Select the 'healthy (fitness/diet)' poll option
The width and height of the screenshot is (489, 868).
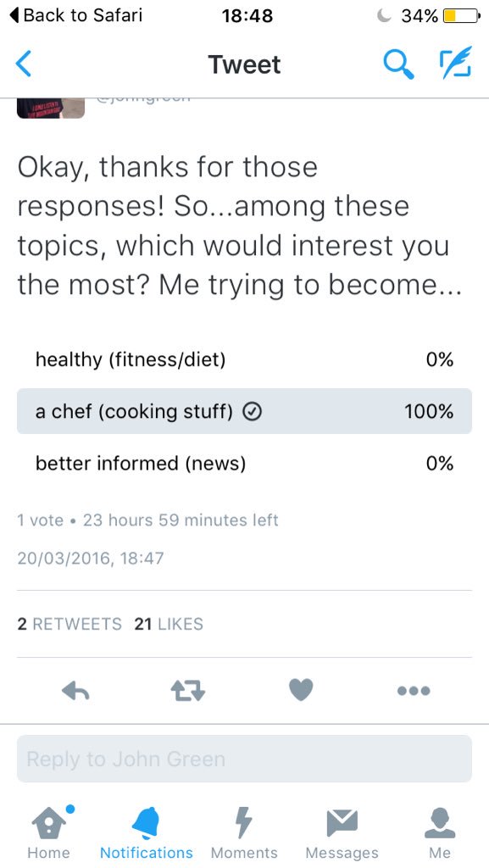[x=244, y=359]
